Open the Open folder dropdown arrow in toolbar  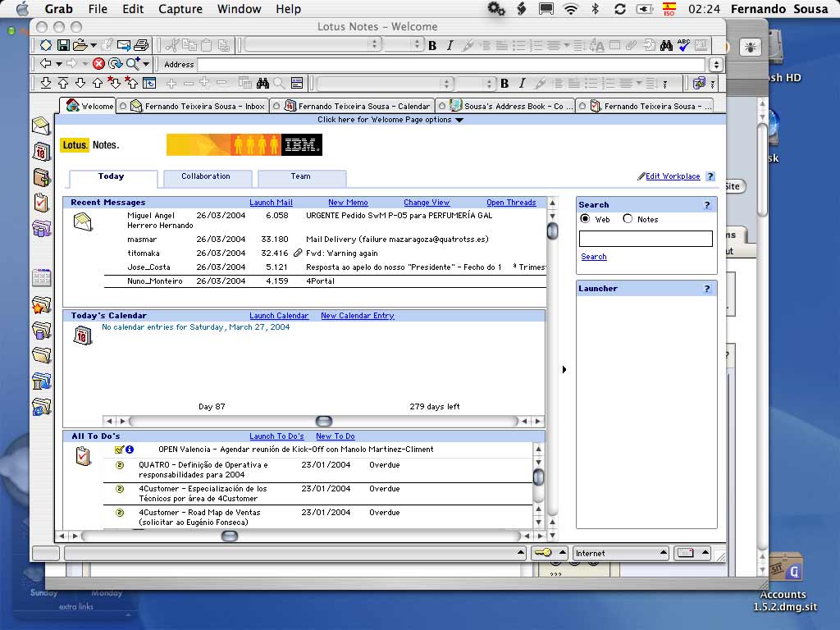coord(94,46)
